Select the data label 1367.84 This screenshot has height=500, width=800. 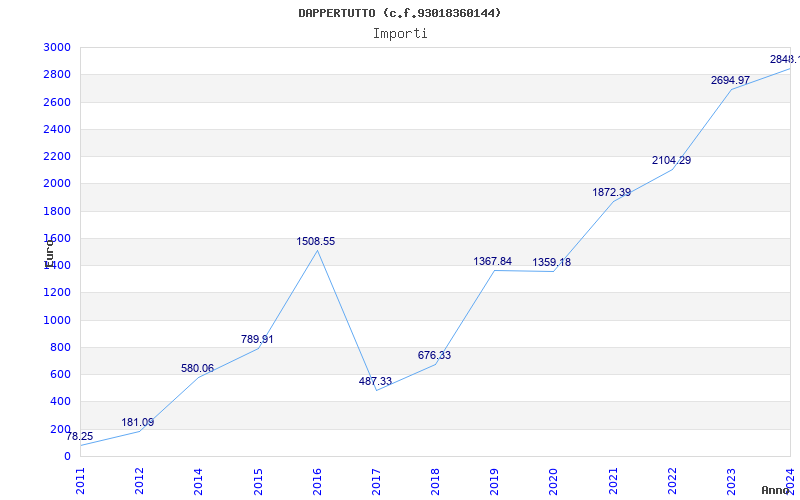pyautogui.click(x=492, y=261)
